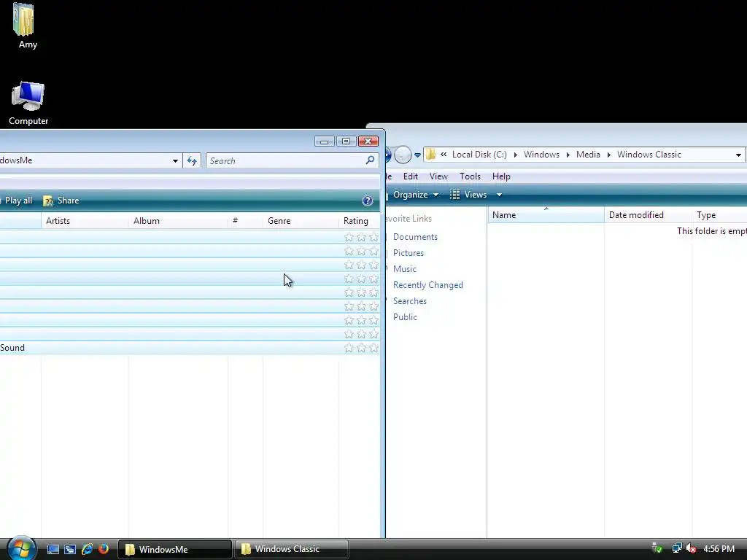Viewport: 747px width, 560px height.
Task: Open the Views dropdown arrow
Action: coord(499,194)
